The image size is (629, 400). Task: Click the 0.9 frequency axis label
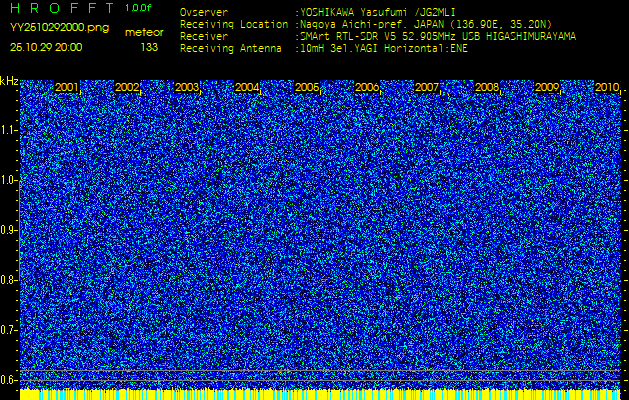click(x=8, y=230)
